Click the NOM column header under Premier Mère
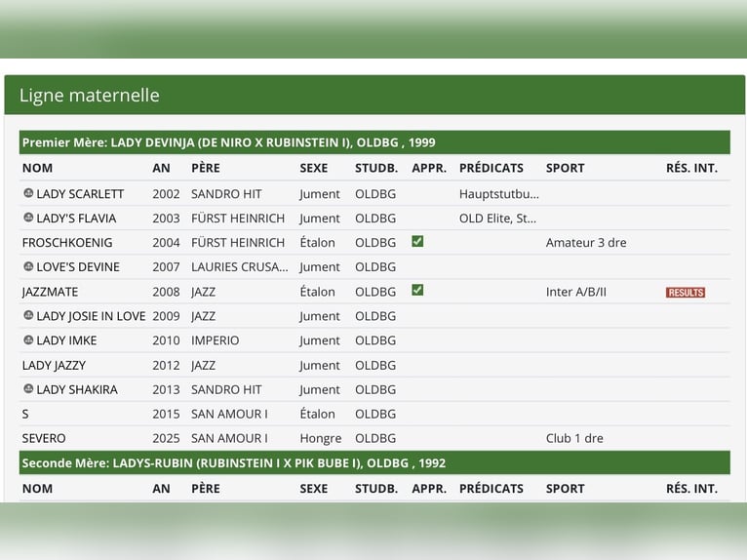 37,168
